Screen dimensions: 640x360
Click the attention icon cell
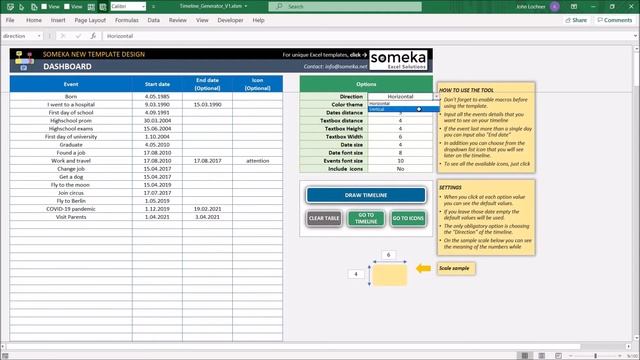[x=258, y=161]
